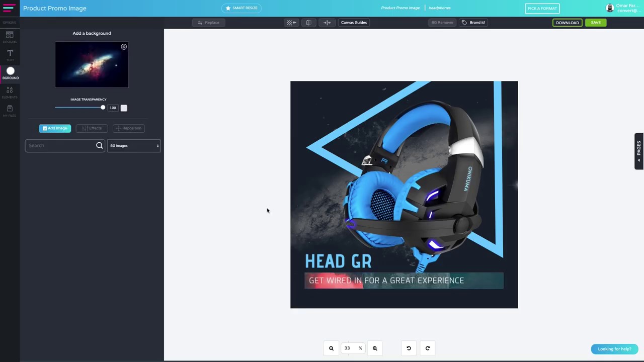Click the Brand it! button
The image size is (644, 362).
tap(474, 22)
